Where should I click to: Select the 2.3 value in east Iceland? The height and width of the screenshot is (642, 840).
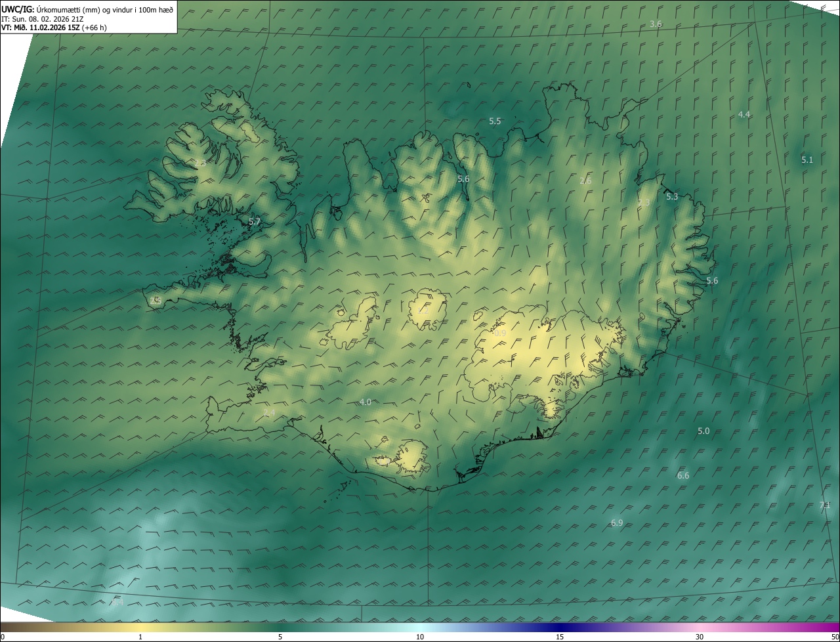(x=644, y=203)
